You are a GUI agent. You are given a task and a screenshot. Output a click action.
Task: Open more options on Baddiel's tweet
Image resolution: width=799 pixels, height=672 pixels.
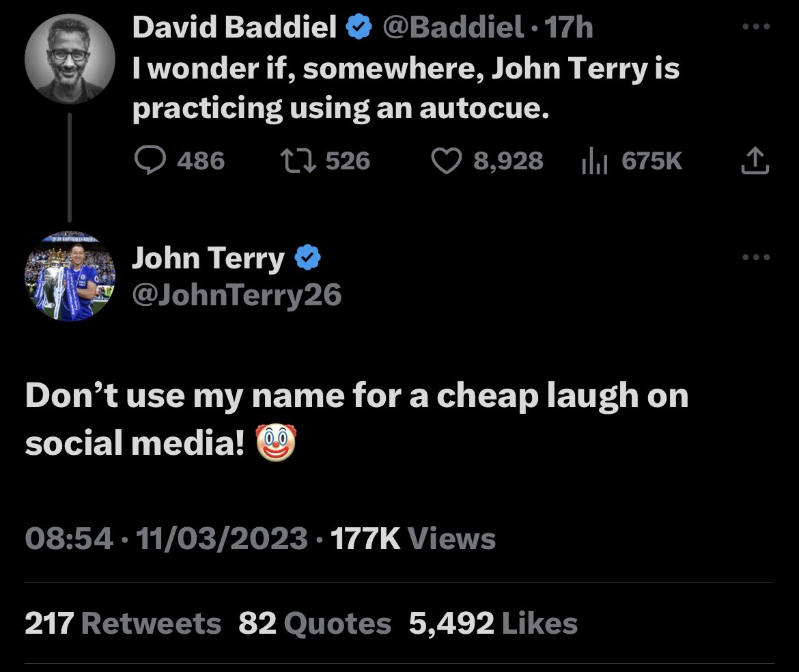coord(756,27)
